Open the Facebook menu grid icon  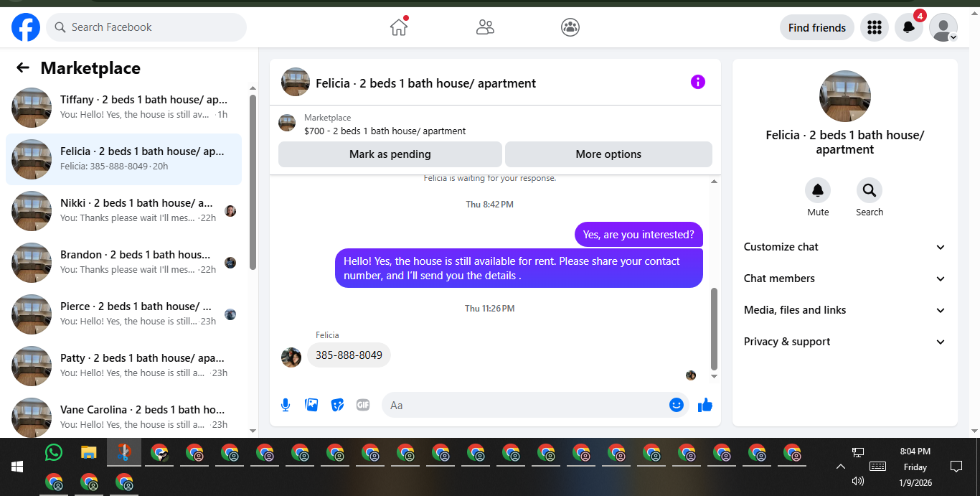click(874, 27)
